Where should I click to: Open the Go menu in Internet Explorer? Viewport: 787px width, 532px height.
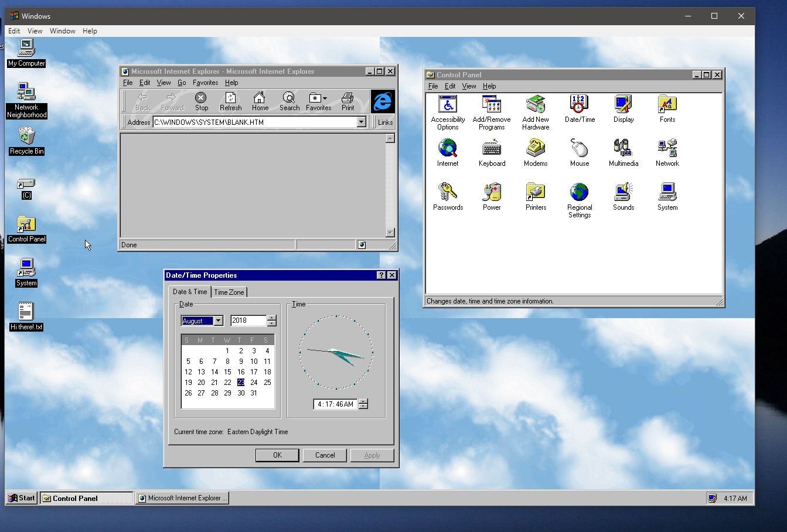click(182, 83)
